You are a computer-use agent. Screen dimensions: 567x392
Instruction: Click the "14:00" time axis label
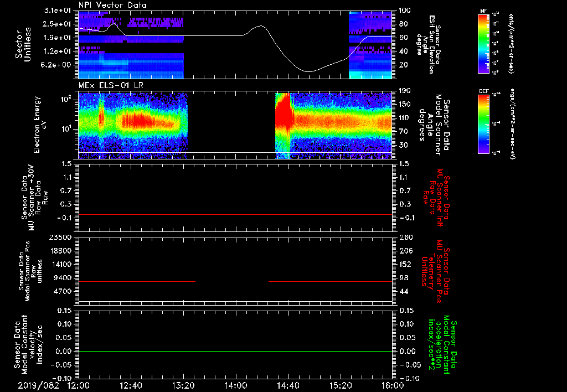coord(236,385)
